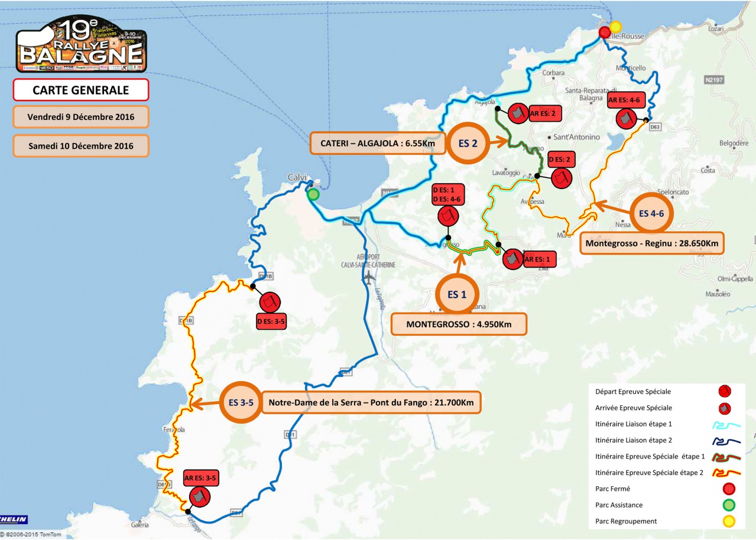Click the CATERI – ALGAJOLA : 6.55Km label
This screenshot has width=756, height=540.
tap(378, 143)
